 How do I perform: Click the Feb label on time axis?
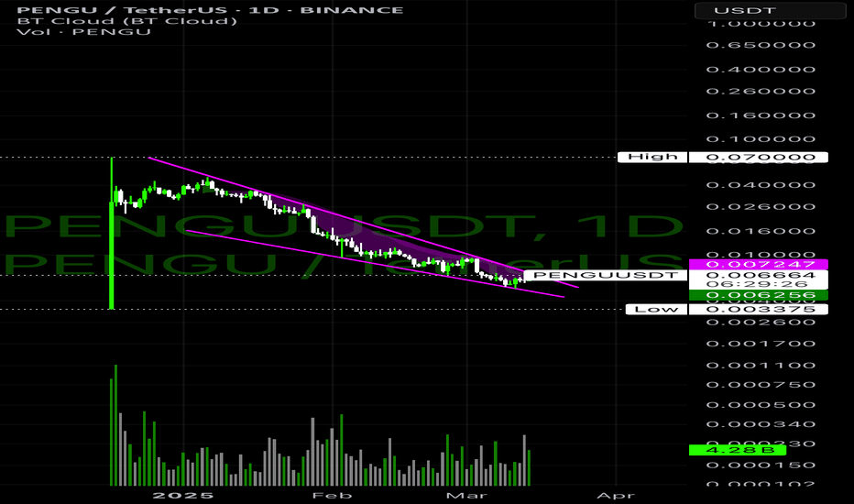point(332,495)
